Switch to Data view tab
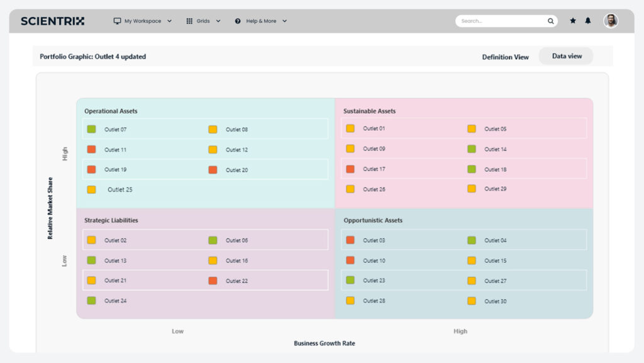Viewport: 644px width, 363px height. tap(567, 57)
